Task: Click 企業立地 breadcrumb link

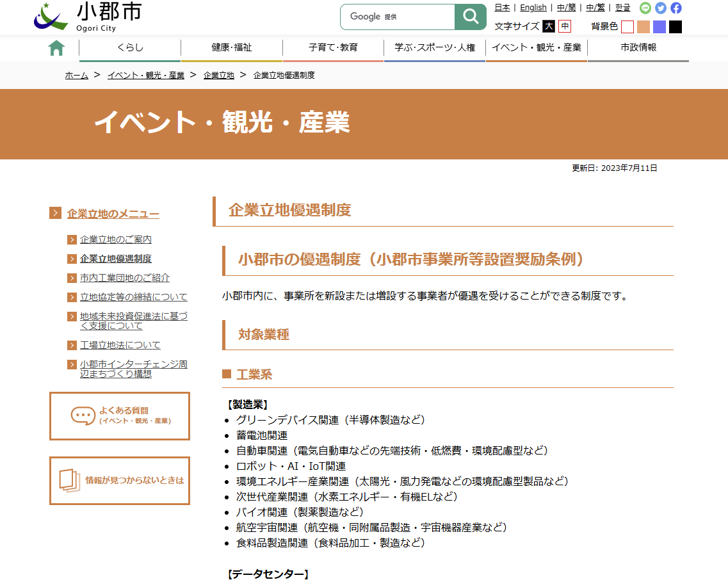Action: [219, 76]
